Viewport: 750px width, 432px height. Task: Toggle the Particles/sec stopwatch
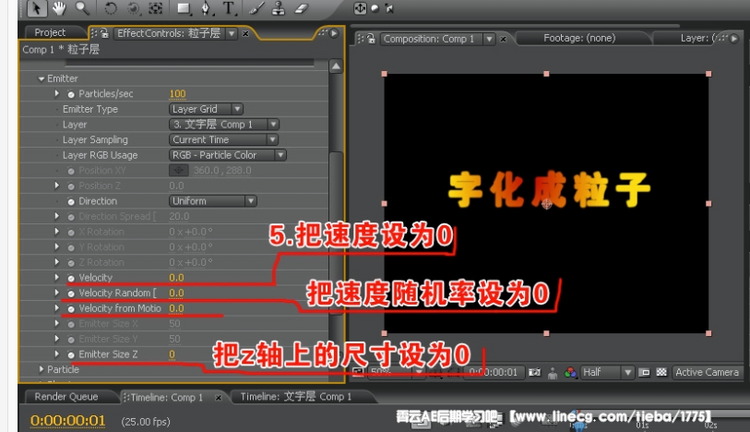click(71, 94)
